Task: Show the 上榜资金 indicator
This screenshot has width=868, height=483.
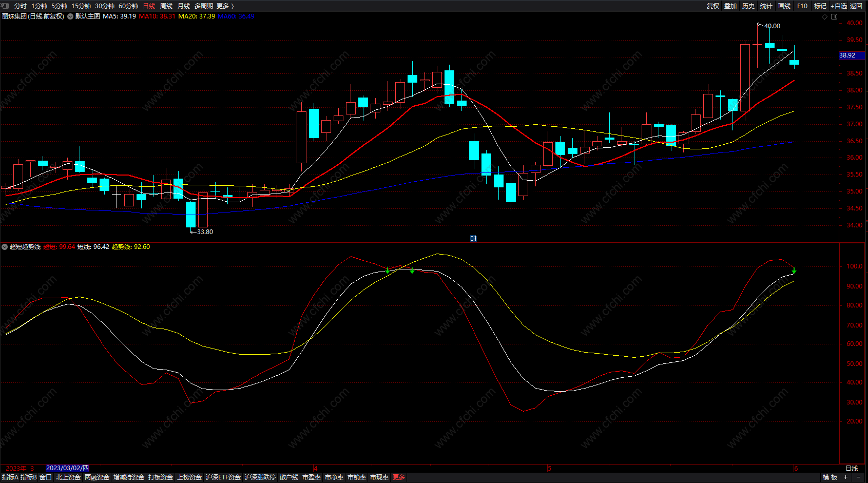Action: [x=189, y=477]
